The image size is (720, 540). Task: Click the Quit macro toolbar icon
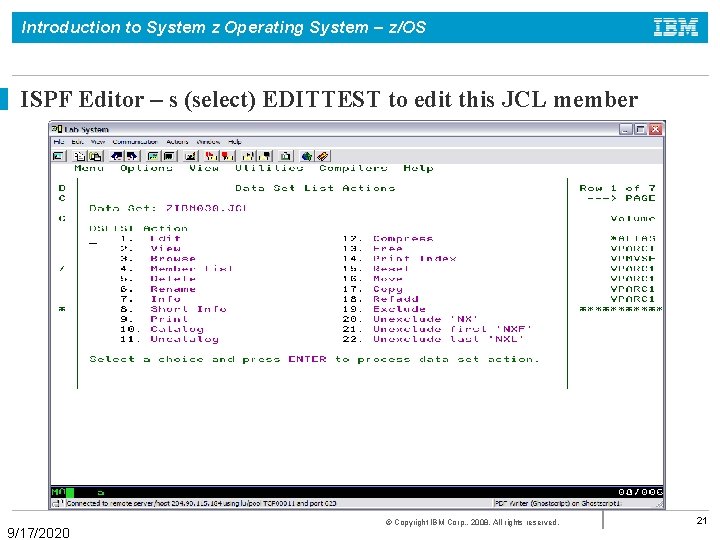[264, 156]
